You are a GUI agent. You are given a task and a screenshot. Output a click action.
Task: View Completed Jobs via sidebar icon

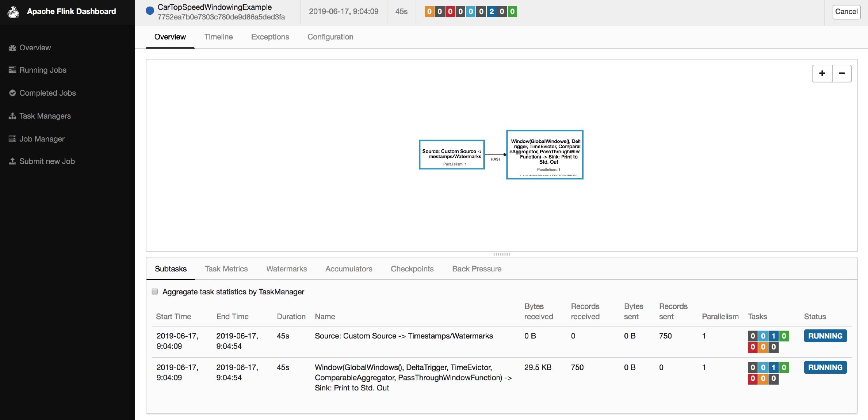coord(47,93)
